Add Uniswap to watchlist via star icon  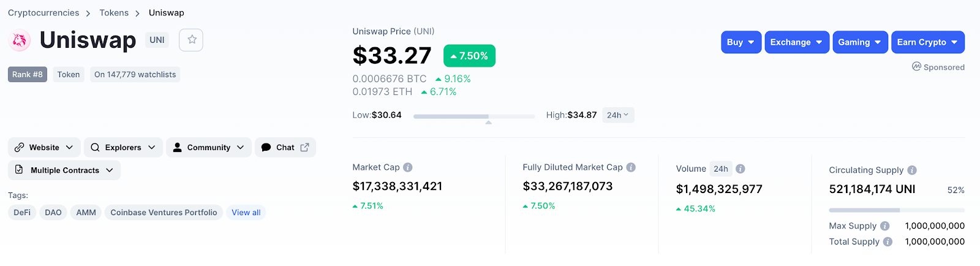pyautogui.click(x=191, y=40)
